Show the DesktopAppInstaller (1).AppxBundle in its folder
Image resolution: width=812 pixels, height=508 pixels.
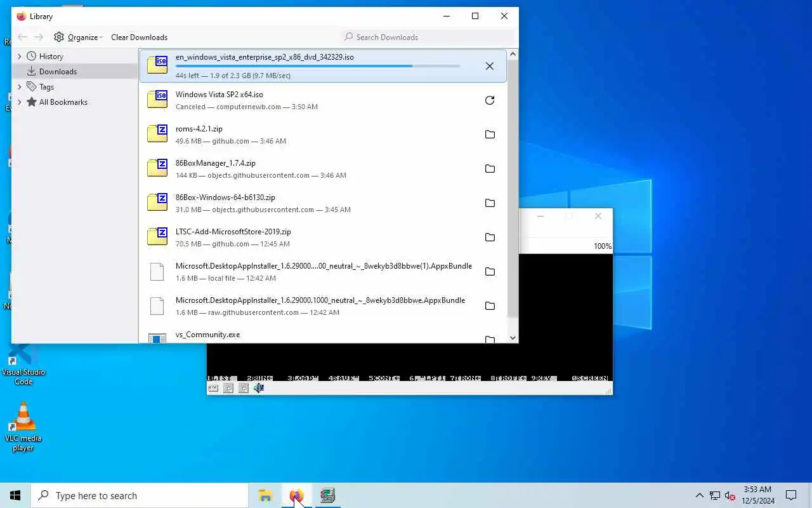point(490,272)
